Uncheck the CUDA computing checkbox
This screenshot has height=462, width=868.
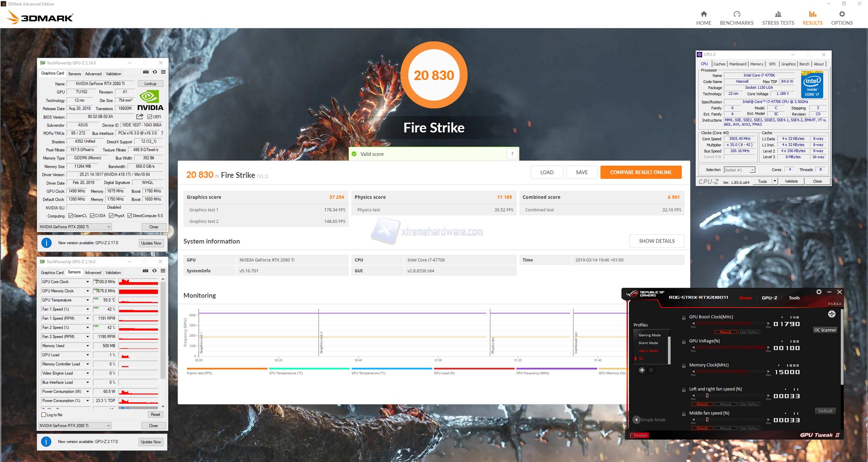pos(92,216)
